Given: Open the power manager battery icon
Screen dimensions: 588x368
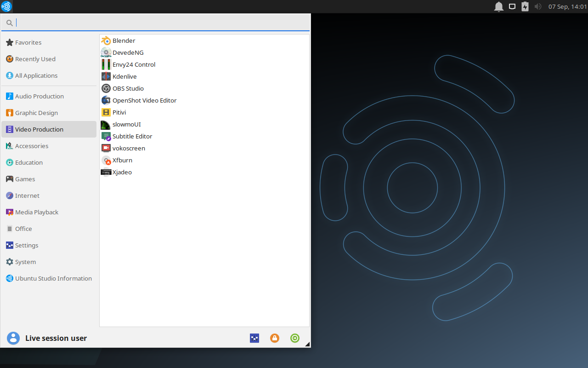Looking at the screenshot, I should [525, 6].
